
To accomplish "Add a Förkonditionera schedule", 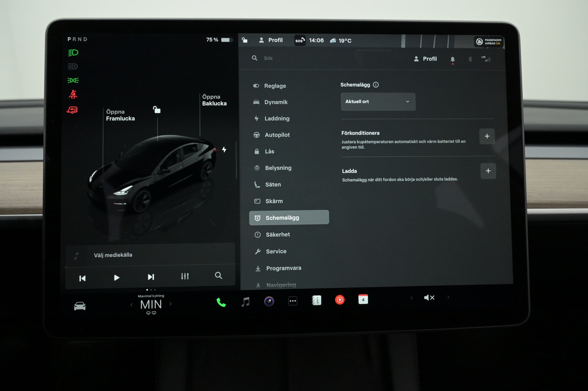I will 487,136.
